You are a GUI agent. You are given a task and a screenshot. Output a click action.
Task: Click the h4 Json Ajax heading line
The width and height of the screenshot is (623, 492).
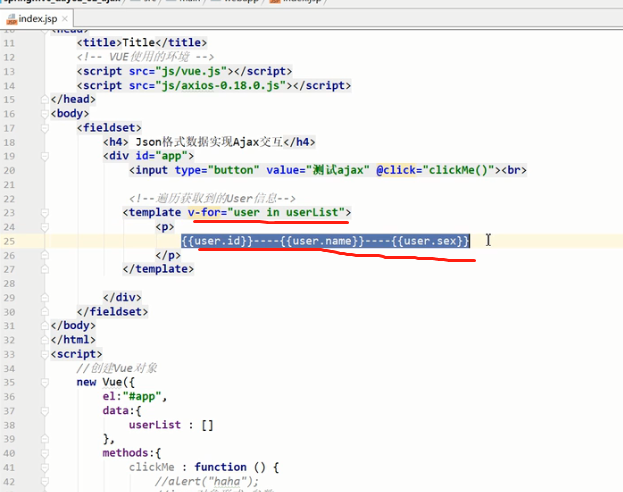click(x=209, y=142)
